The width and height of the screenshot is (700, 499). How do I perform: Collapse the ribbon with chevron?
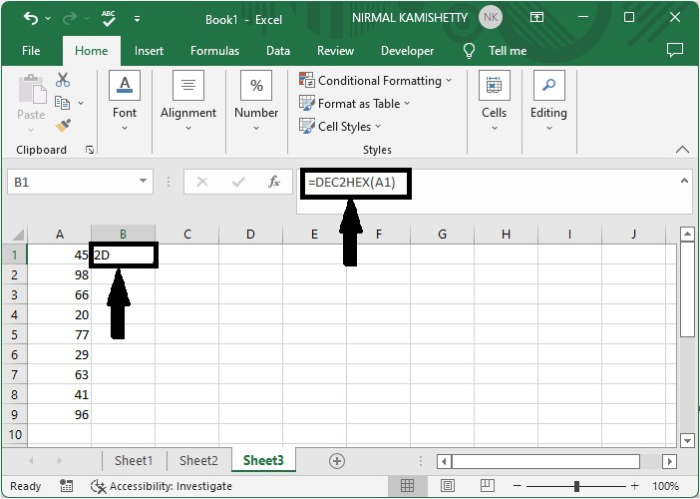(x=682, y=150)
